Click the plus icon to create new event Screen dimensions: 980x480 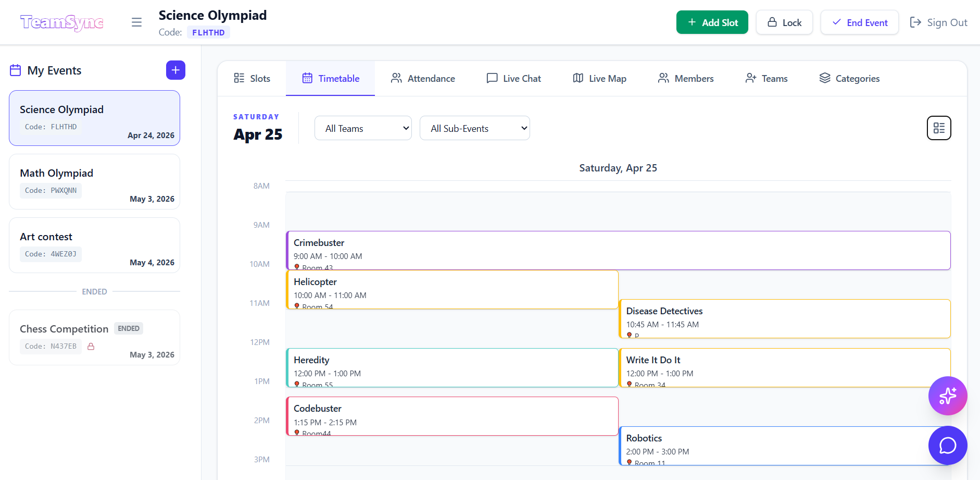pos(175,70)
